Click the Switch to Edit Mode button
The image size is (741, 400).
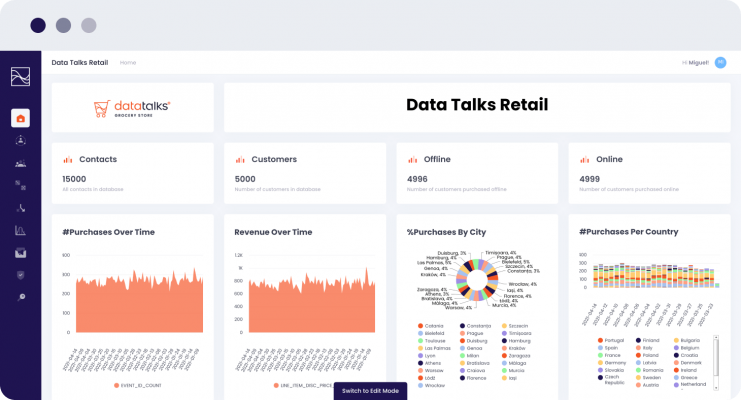[370, 391]
